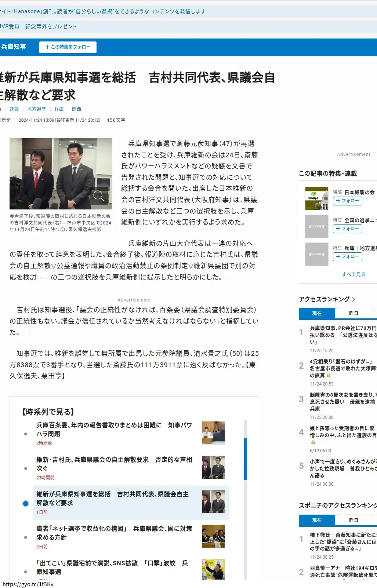Select 昨日 tab in スポニチ ranking
This screenshot has height=588, width=377.
354,520
